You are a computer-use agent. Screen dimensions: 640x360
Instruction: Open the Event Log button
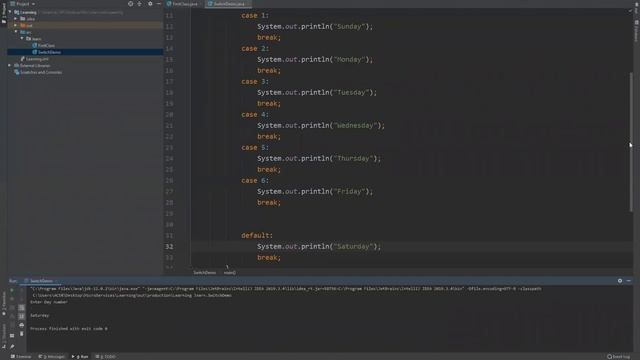pyautogui.click(x=618, y=357)
